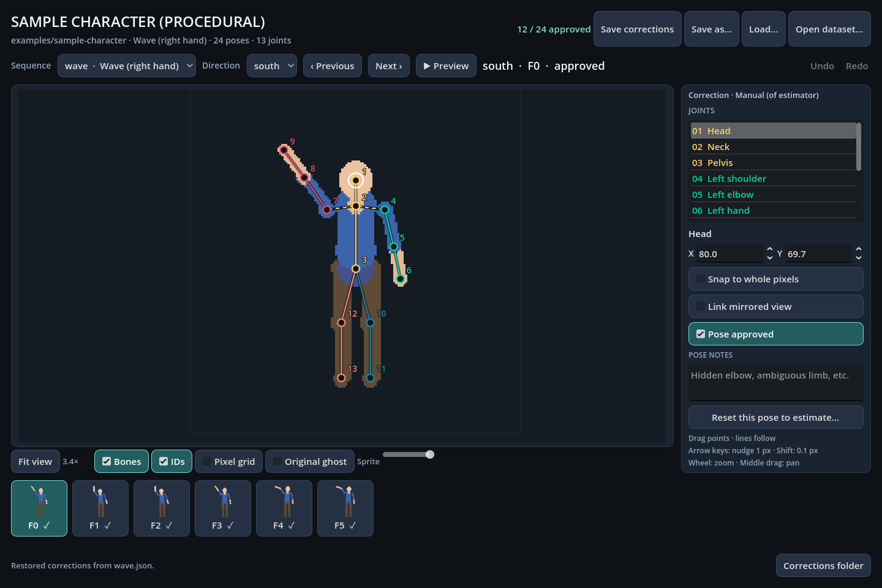Select Neck in the joints list
The image size is (882, 588).
tap(774, 147)
